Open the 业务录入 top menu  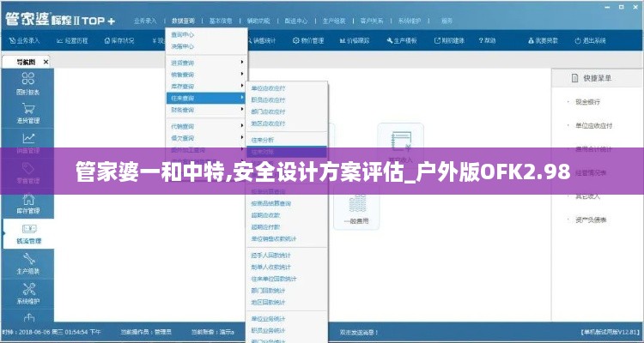click(145, 21)
